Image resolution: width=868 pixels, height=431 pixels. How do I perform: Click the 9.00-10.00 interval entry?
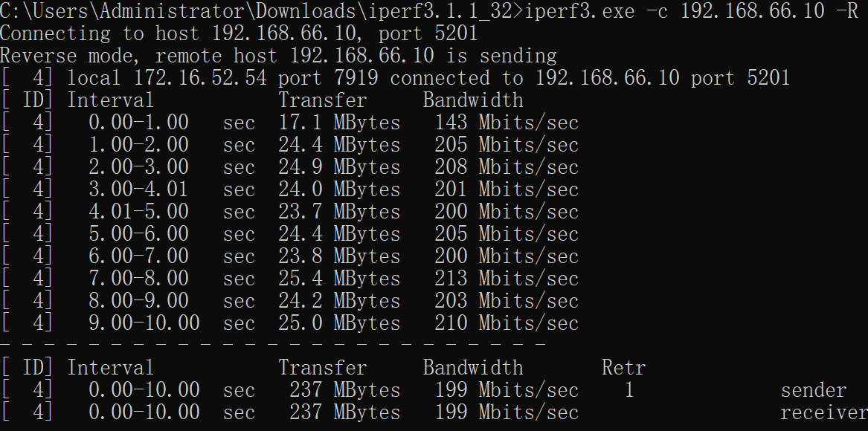pos(144,323)
